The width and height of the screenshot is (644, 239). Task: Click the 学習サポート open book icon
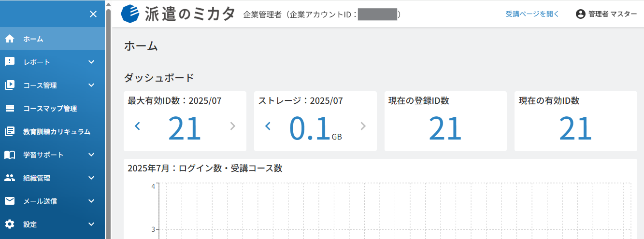click(x=10, y=155)
